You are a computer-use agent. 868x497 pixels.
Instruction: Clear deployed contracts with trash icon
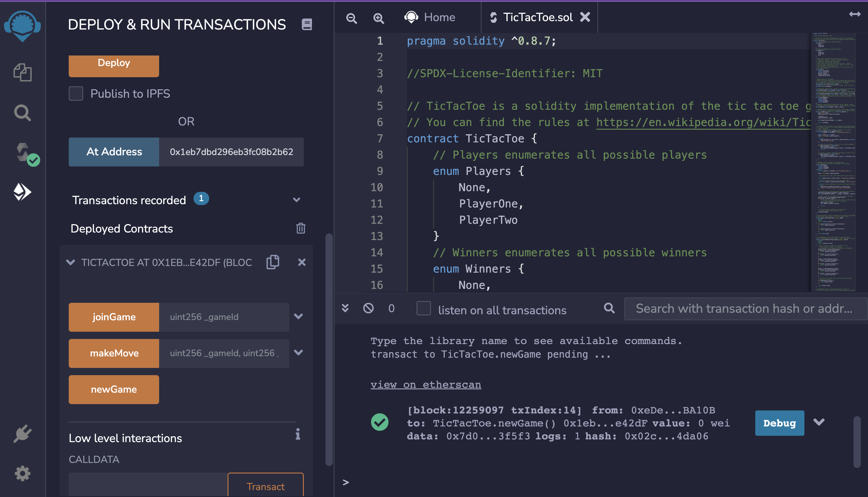(300, 228)
